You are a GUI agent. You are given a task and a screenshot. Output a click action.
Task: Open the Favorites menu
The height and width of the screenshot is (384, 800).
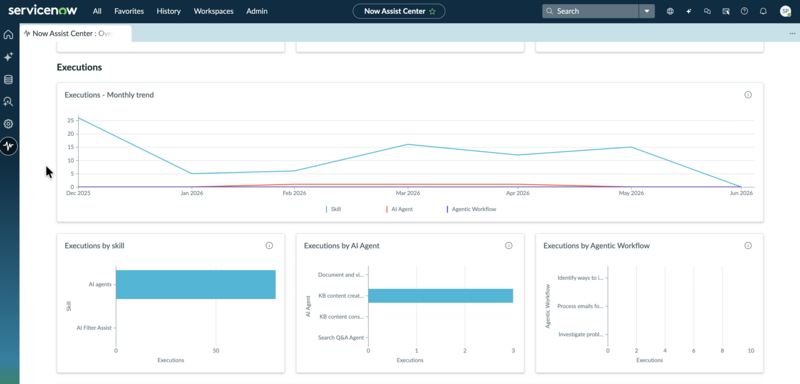129,11
